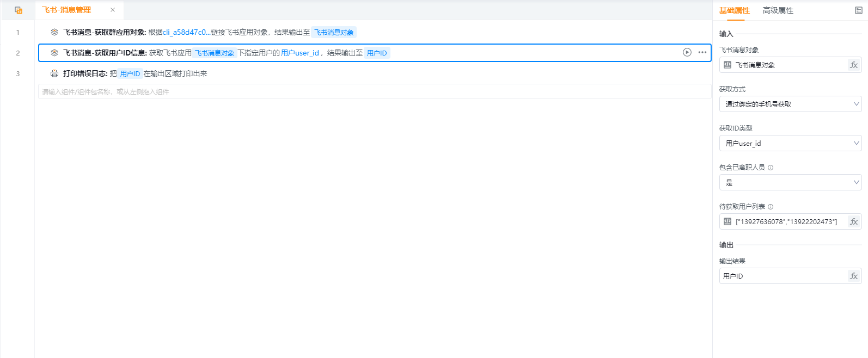This screenshot has height=358, width=868.
Task: Open the more options ellipsis on step 2
Action: coord(702,52)
